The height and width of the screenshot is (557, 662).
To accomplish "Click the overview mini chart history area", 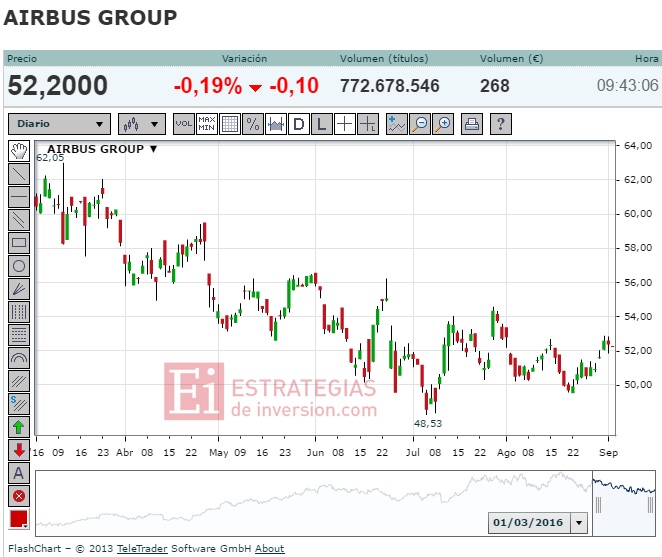I will [314, 503].
